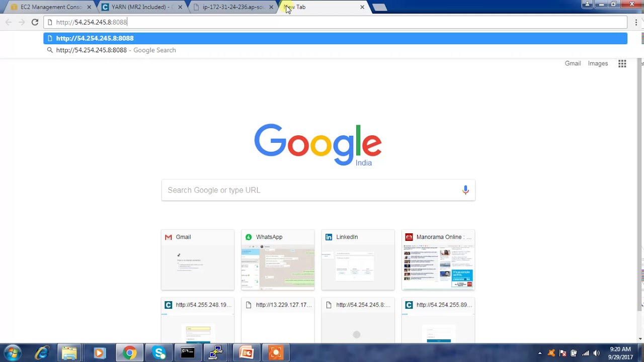Click the Google logo
Viewport: 644px width, 362px height.
click(318, 145)
